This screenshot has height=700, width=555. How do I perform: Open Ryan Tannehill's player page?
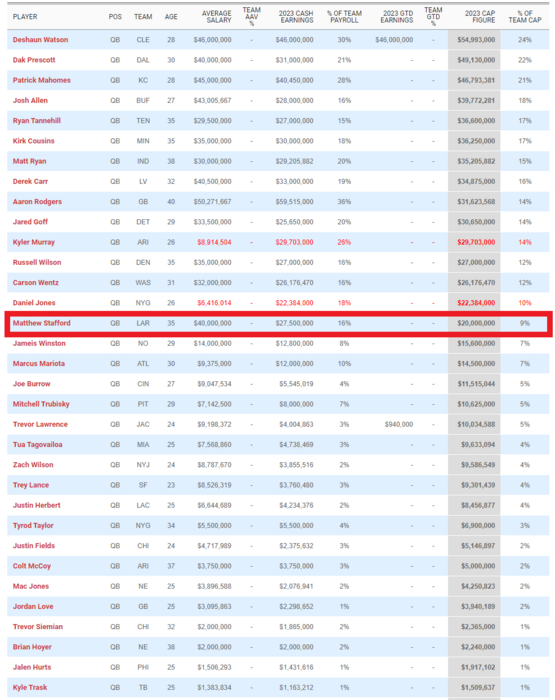click(37, 121)
